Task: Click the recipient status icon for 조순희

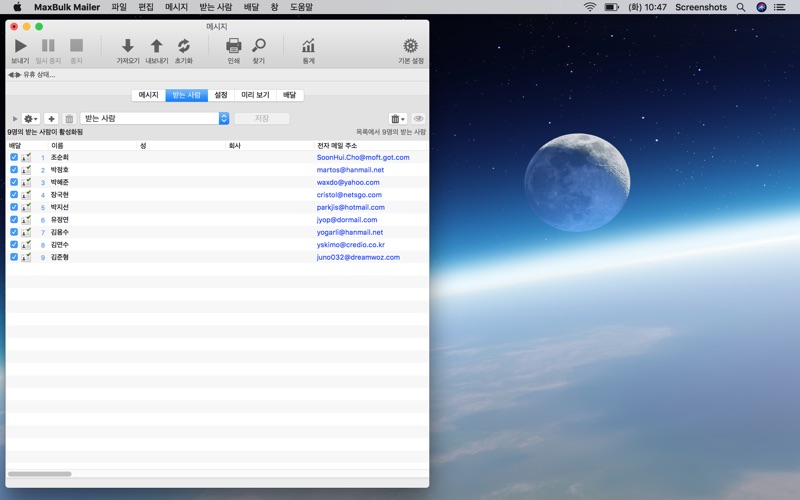Action: (26, 157)
